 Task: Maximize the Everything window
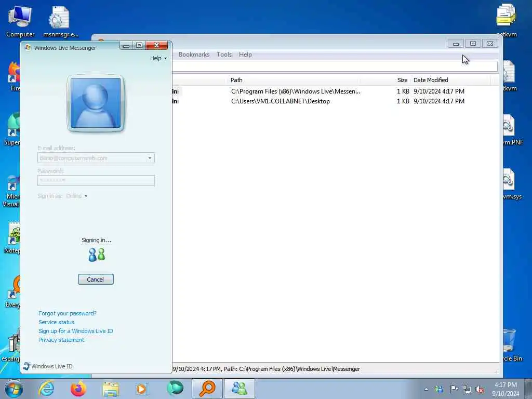tap(473, 44)
